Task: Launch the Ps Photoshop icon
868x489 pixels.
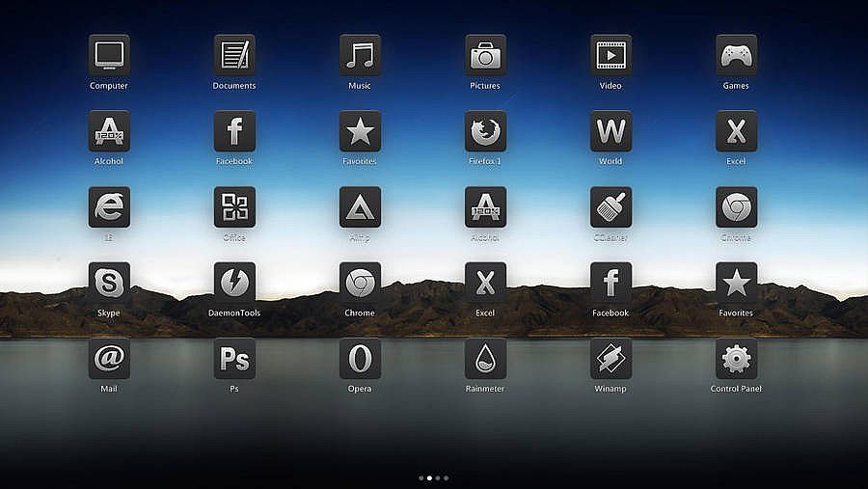Action: click(234, 358)
